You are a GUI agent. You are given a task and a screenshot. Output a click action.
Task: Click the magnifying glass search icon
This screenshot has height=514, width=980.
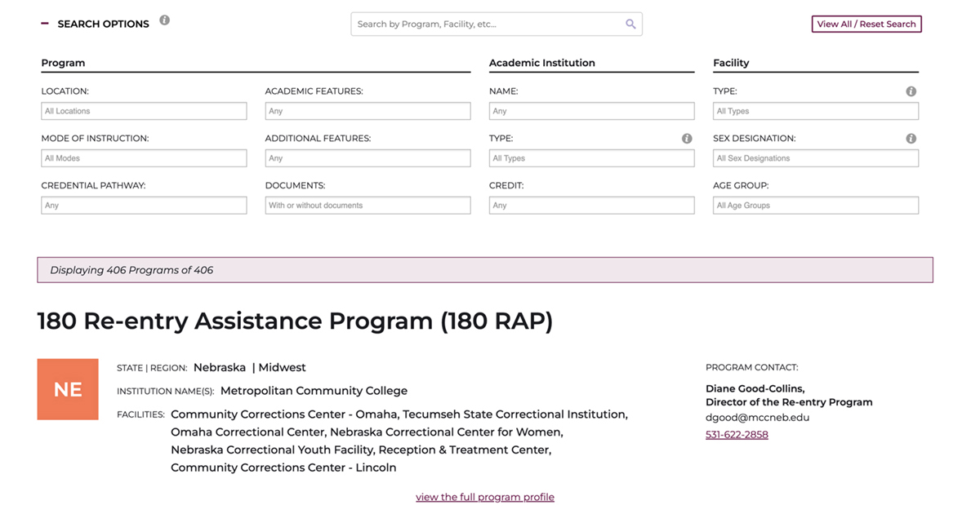630,24
